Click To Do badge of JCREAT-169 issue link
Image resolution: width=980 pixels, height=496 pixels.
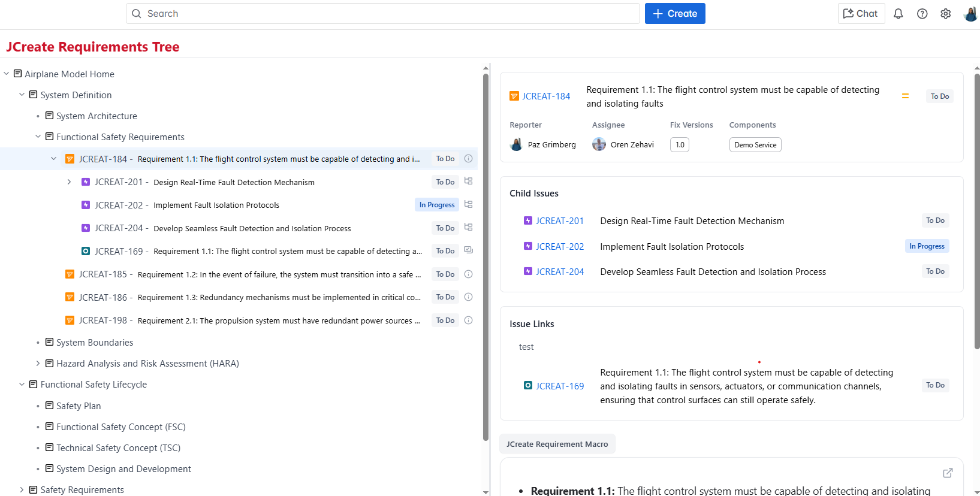click(935, 385)
